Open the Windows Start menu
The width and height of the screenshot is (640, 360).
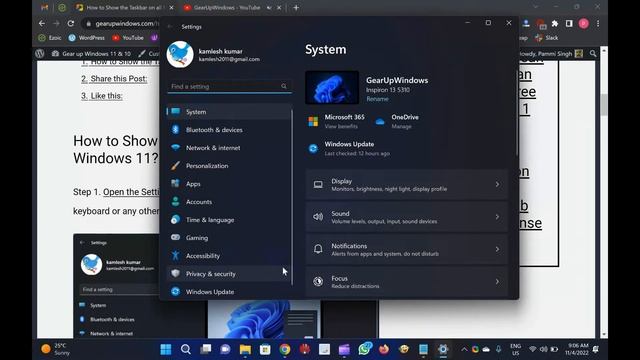coord(166,349)
